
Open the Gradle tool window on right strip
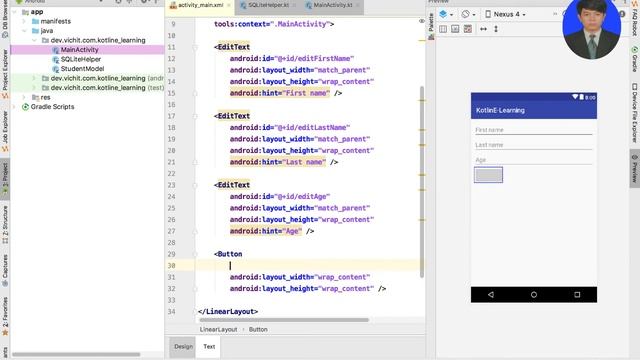(635, 59)
